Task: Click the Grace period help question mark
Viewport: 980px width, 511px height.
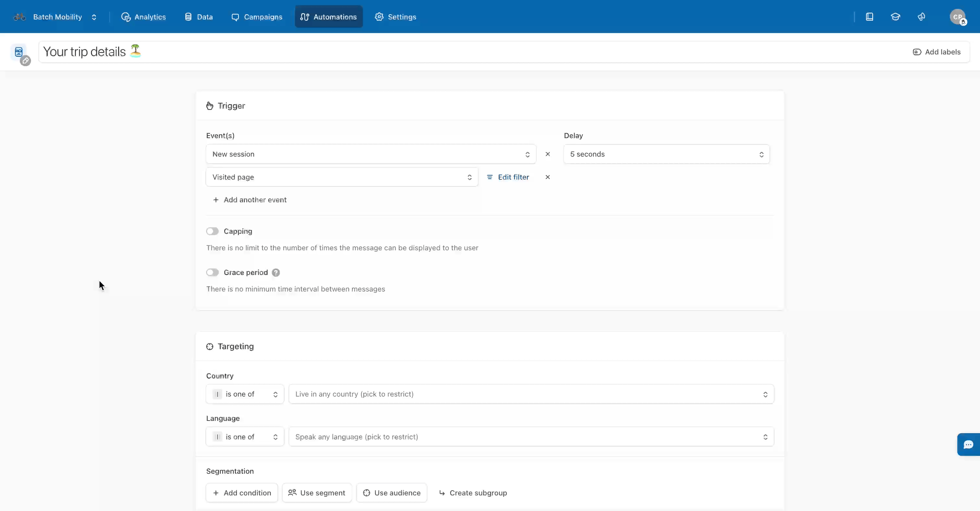Action: click(276, 272)
